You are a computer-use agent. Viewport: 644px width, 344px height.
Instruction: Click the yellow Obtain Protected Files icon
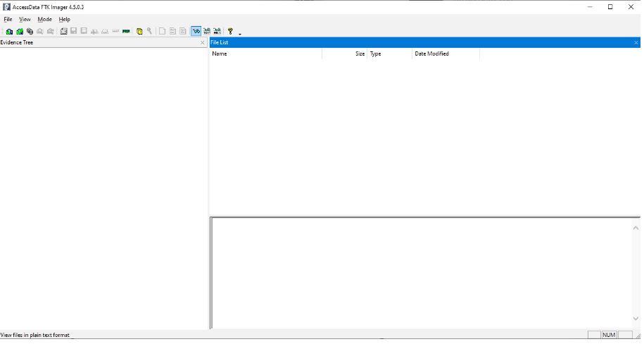139,31
